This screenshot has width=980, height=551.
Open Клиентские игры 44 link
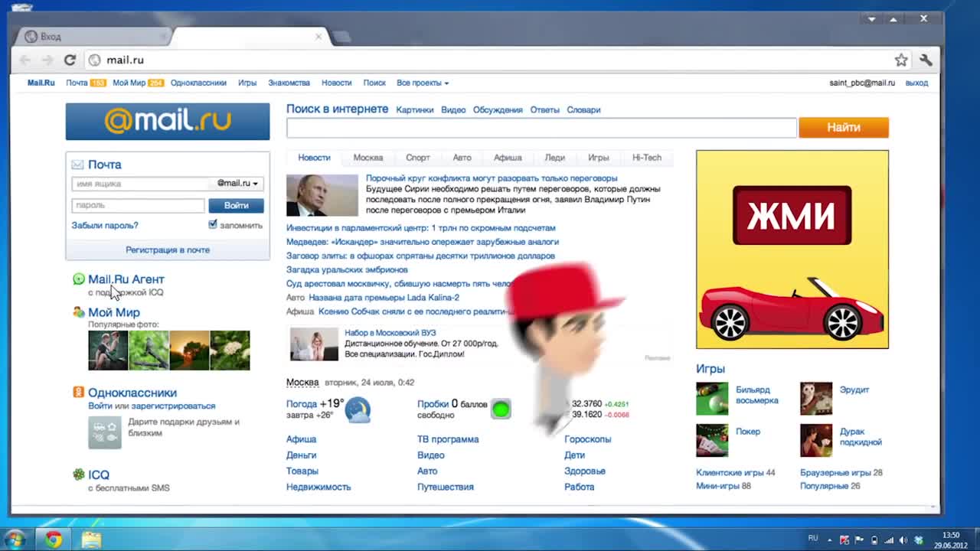pos(735,473)
